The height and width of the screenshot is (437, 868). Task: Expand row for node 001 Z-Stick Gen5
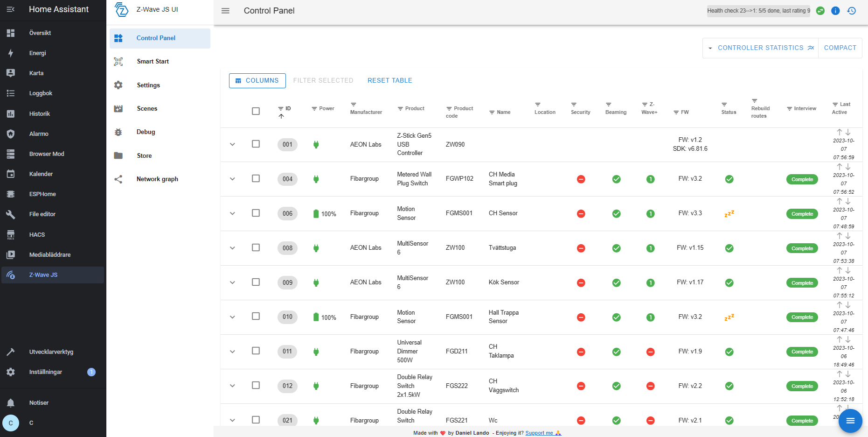click(x=232, y=144)
